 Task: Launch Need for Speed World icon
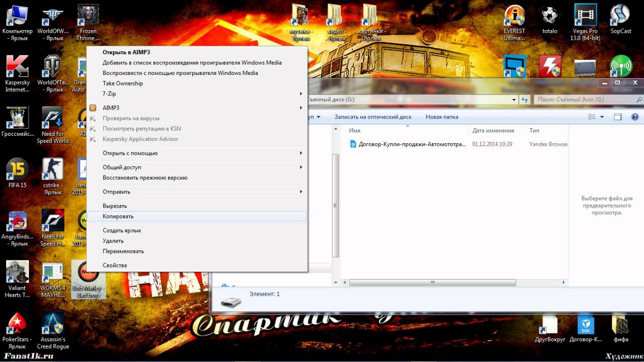[x=52, y=125]
